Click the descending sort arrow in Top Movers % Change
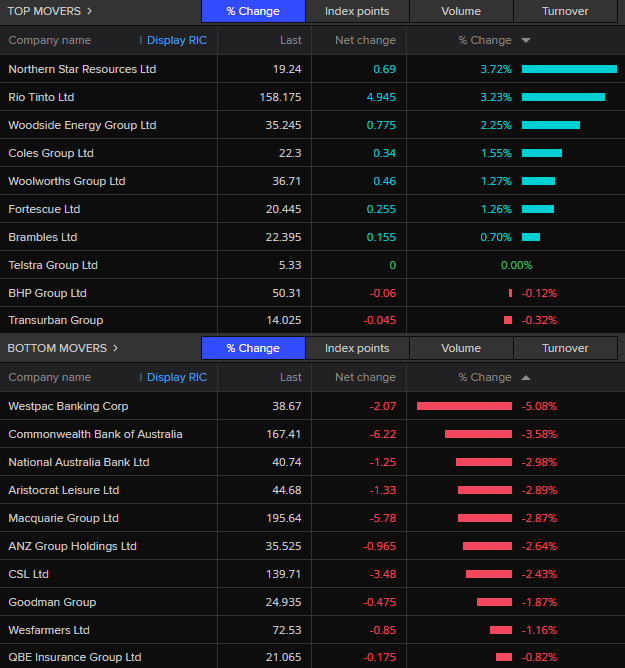This screenshot has width=625, height=668. (526, 41)
